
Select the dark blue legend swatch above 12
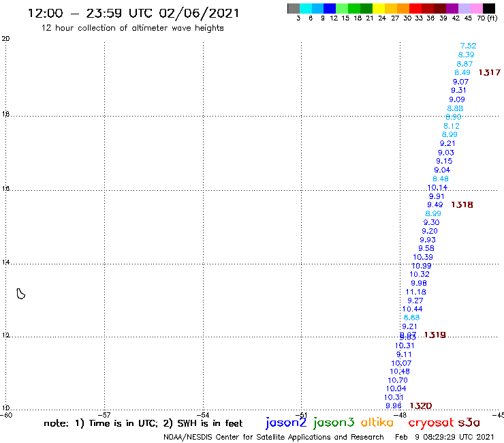point(330,8)
